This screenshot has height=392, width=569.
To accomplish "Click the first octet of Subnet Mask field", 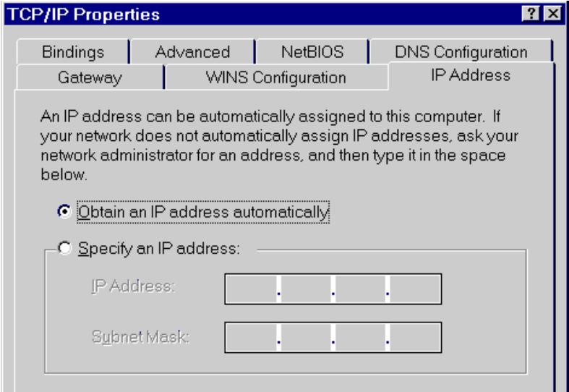I will point(251,337).
